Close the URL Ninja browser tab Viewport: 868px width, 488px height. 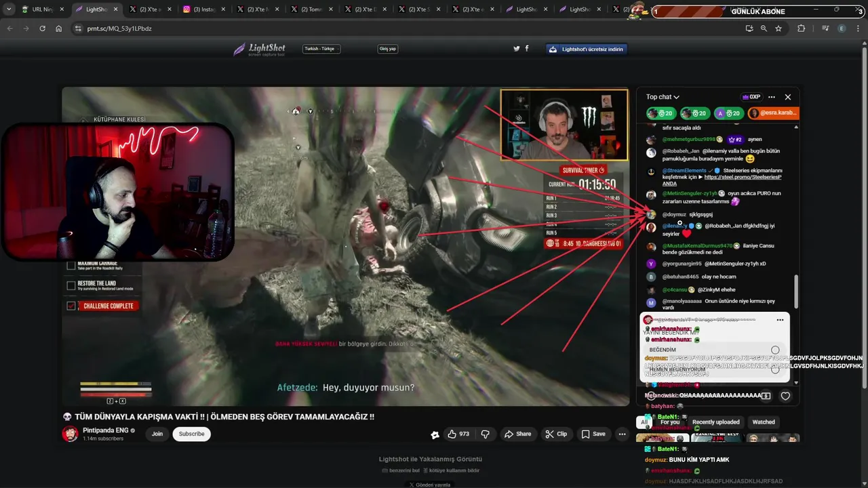click(x=62, y=9)
